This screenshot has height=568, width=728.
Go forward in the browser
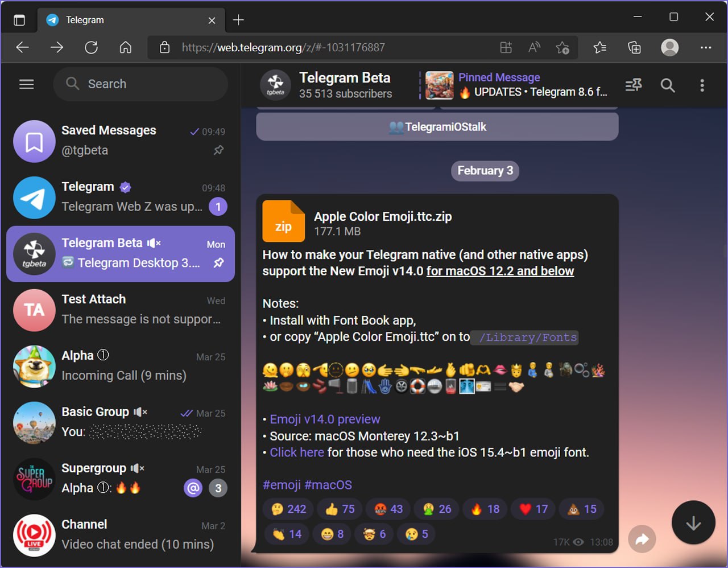coord(57,48)
